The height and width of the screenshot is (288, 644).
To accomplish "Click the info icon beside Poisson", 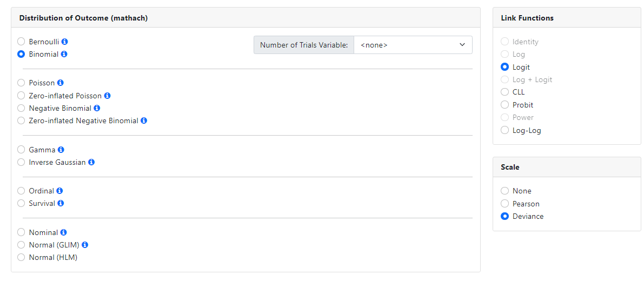I will point(61,83).
